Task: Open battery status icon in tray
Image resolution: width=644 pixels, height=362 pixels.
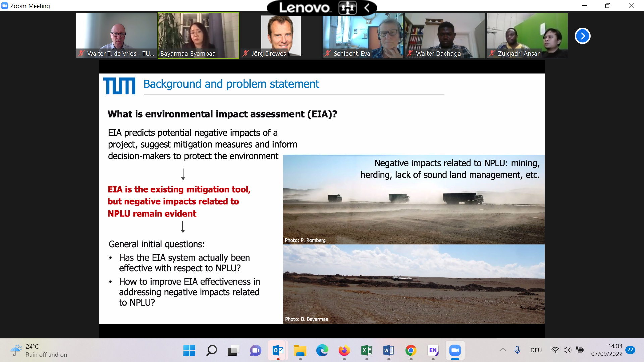Action: tap(579, 350)
